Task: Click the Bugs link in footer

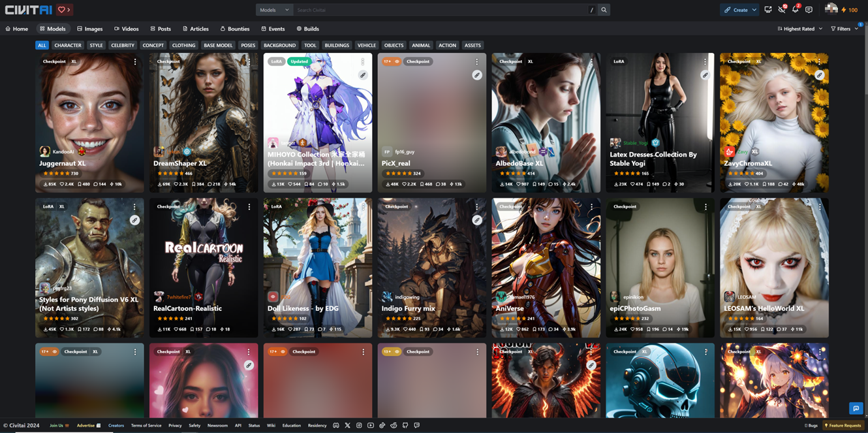Action: pos(811,425)
